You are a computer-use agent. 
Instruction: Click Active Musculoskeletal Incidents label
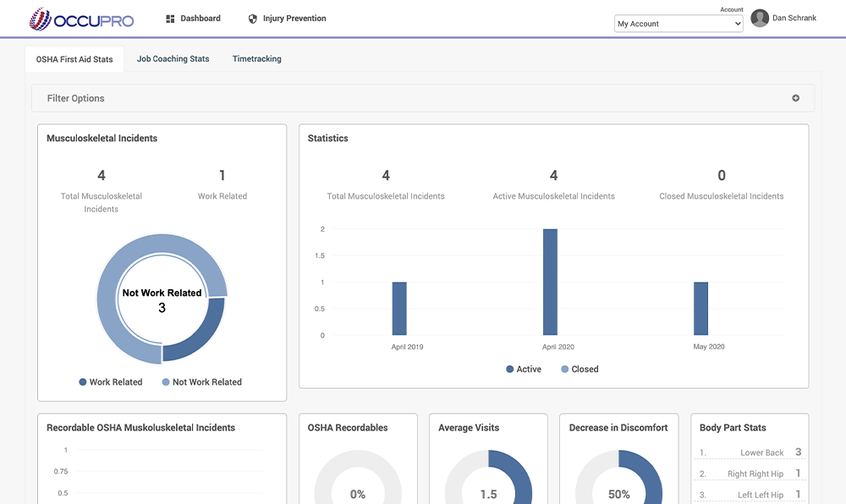coord(553,196)
